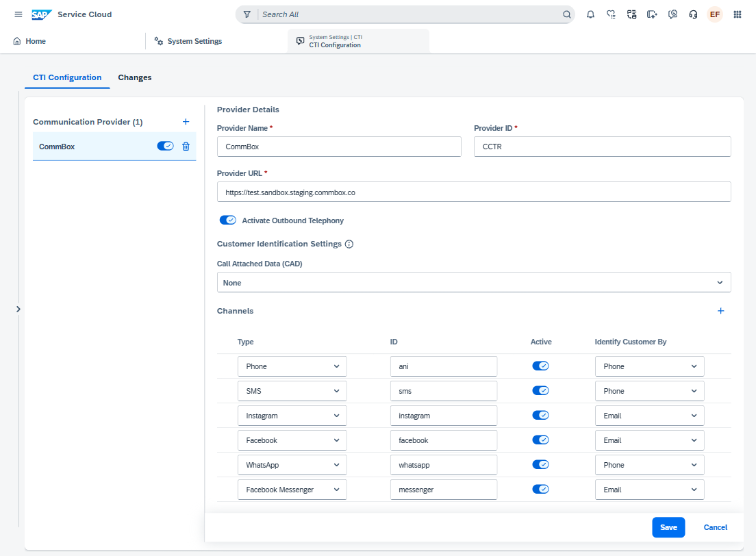Select the CTI Configuration sub-tab
This screenshot has height=556, width=756.
click(67, 77)
